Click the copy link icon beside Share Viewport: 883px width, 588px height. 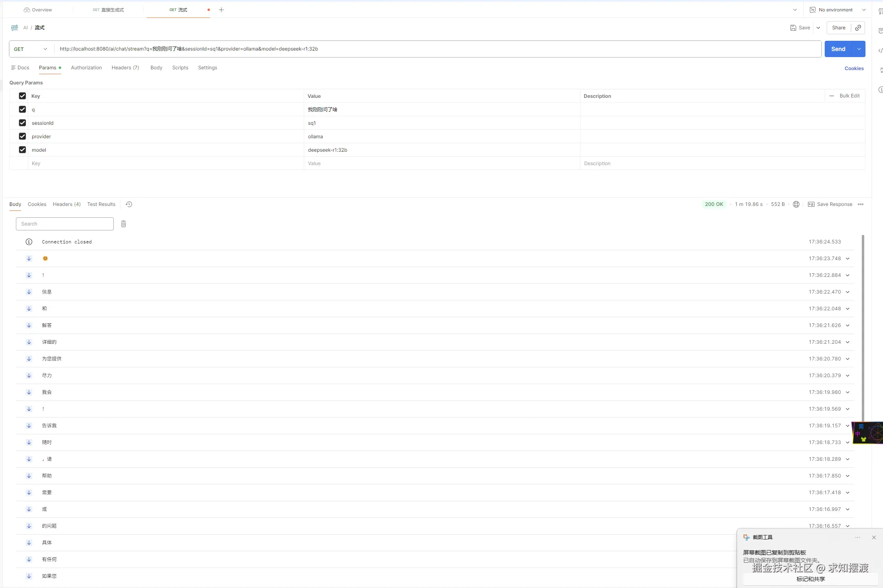858,28
